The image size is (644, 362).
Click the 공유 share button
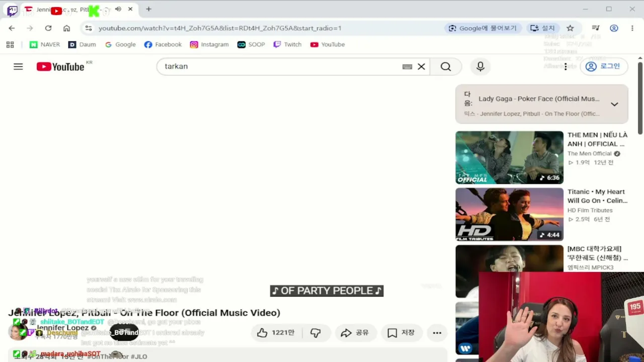click(x=355, y=333)
